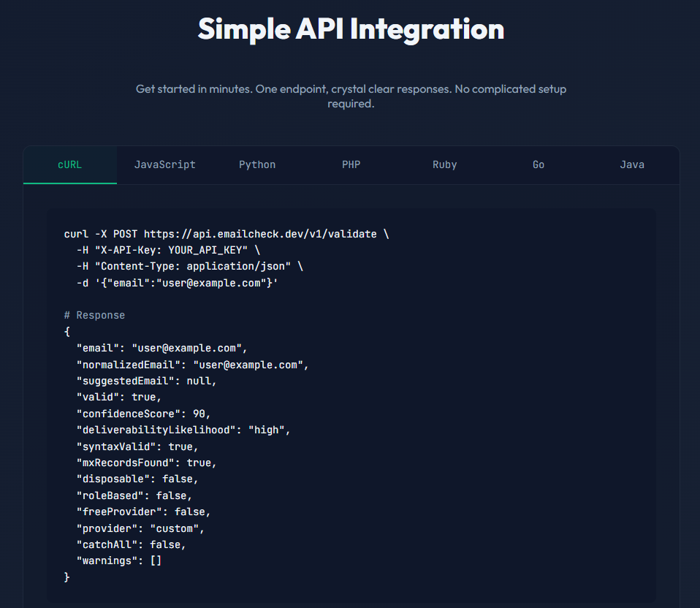Click the getting started subtitle text
This screenshot has width=700, height=608.
[x=351, y=96]
